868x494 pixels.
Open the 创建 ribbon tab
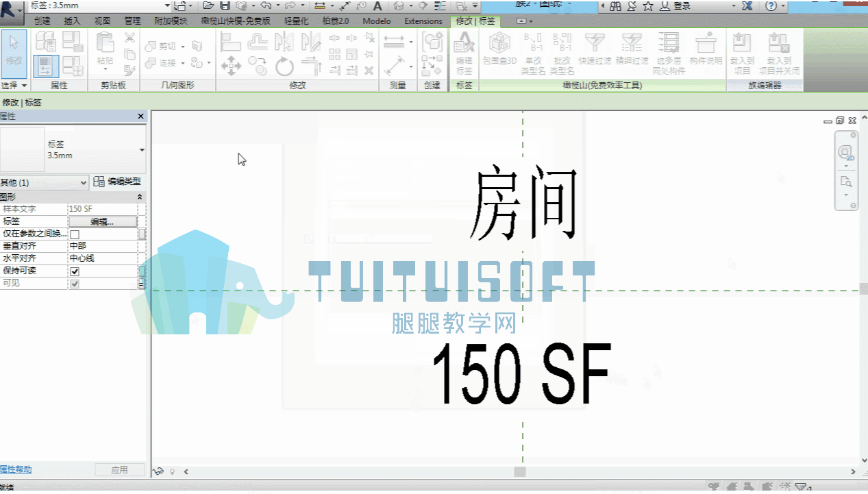pos(42,21)
